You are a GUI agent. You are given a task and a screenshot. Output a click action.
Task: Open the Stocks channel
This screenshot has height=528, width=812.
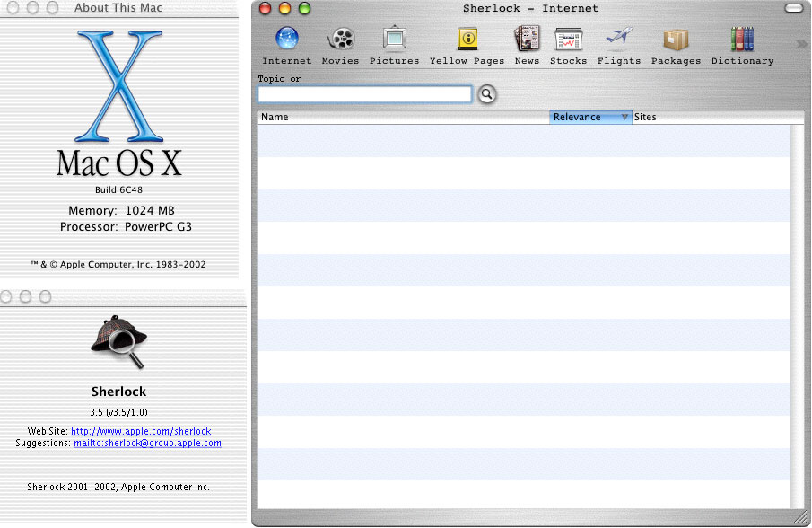point(568,46)
